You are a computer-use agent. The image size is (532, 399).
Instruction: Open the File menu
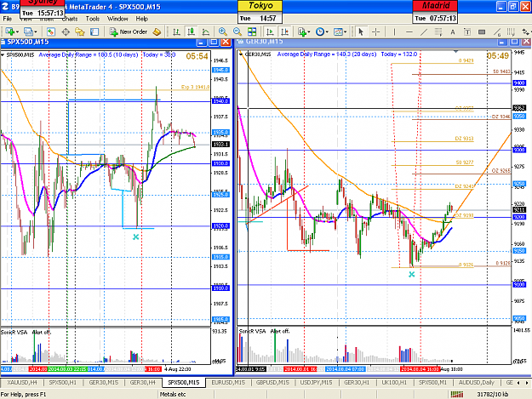[x=7, y=19]
